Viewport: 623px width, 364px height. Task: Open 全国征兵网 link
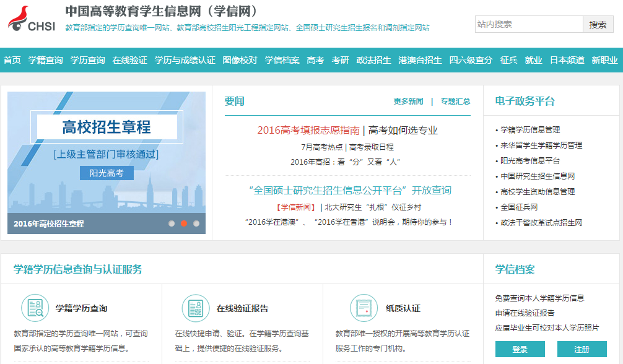pyautogui.click(x=519, y=207)
